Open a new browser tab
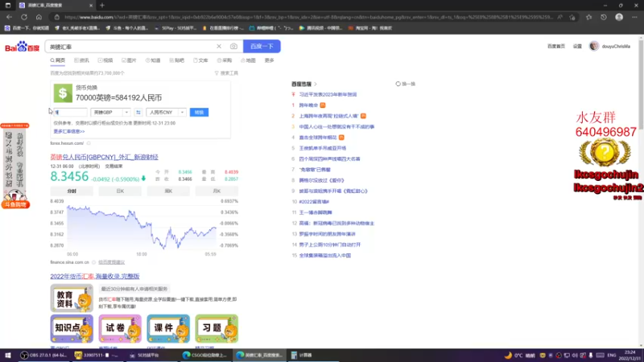644x362 pixels. click(x=102, y=6)
